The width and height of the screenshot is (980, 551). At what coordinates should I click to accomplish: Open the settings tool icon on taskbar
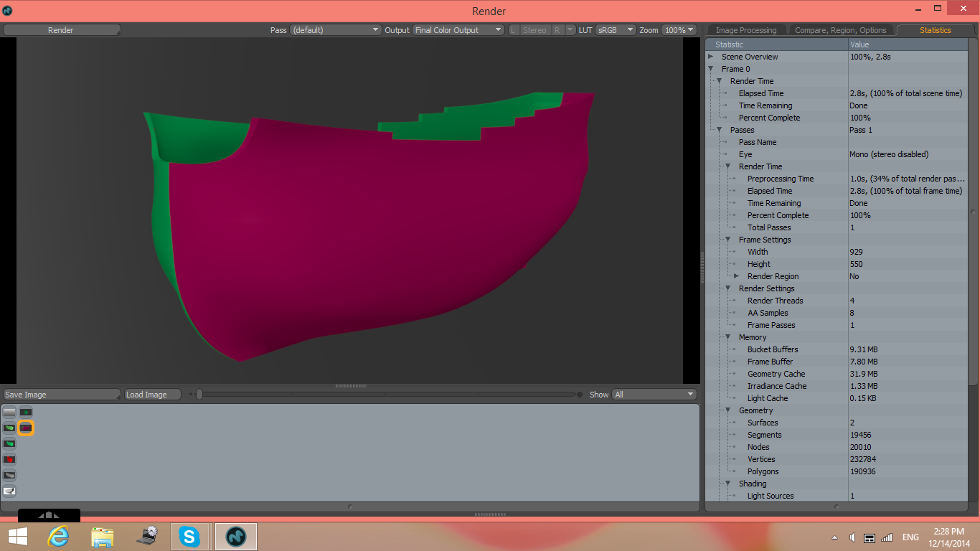[148, 536]
